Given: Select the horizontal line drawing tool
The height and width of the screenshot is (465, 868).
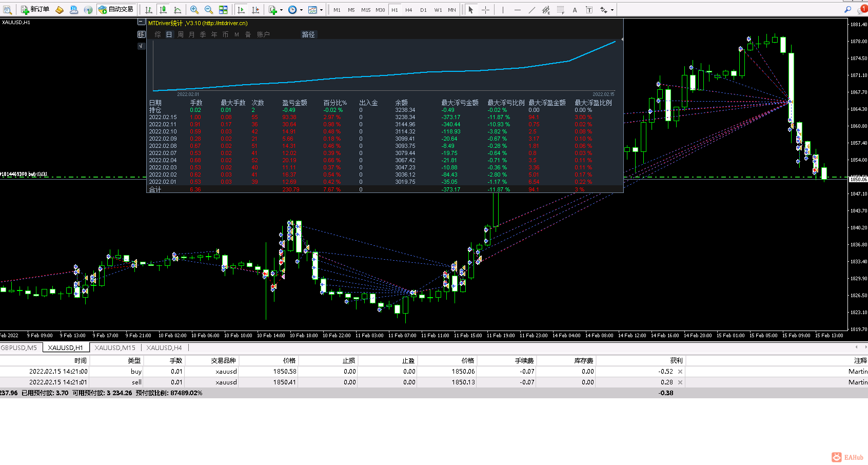Looking at the screenshot, I should coord(517,9).
